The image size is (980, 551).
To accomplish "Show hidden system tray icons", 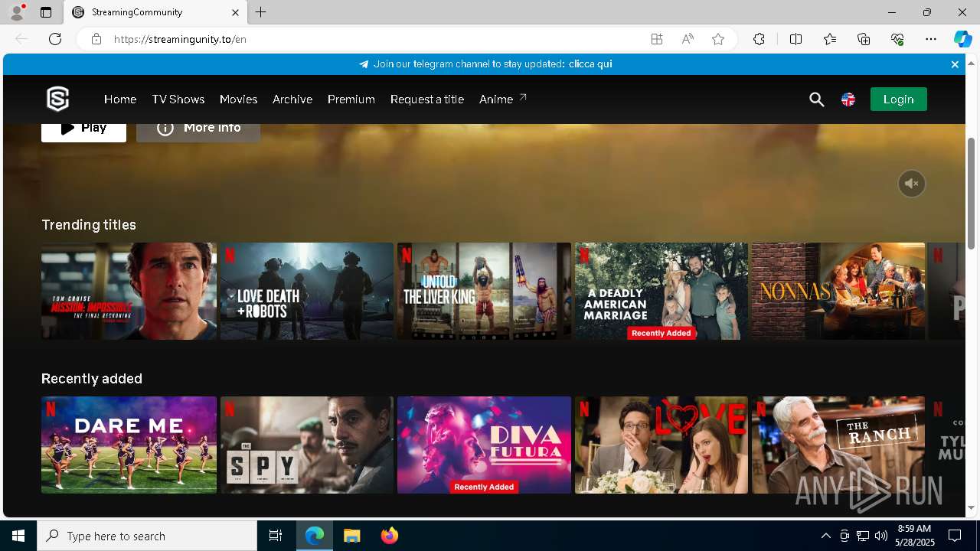I will (825, 536).
